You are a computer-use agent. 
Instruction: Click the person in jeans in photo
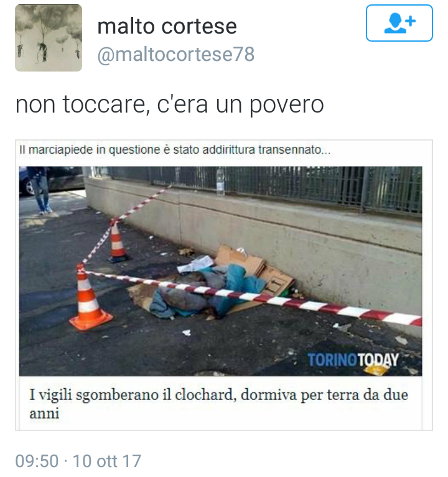(x=40, y=190)
